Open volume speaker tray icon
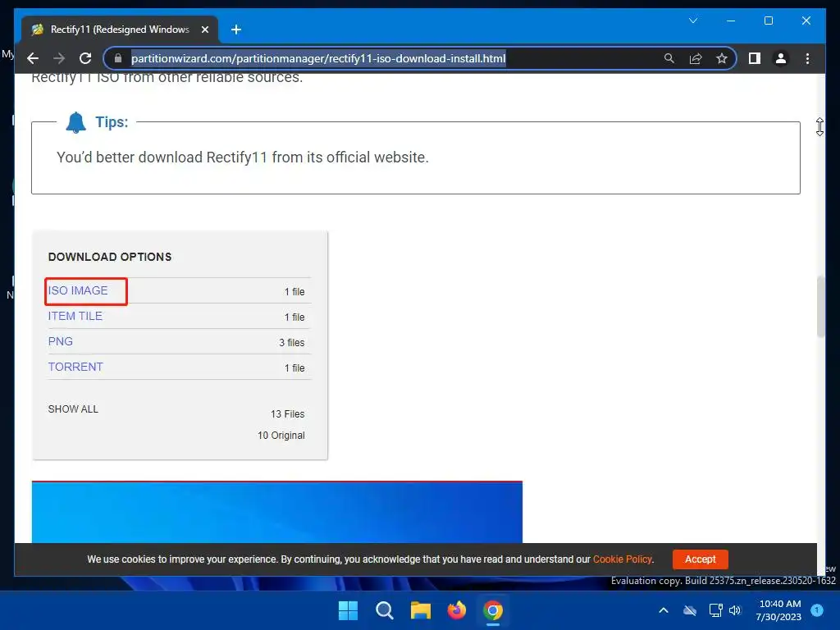Image resolution: width=840 pixels, height=630 pixels. (735, 610)
